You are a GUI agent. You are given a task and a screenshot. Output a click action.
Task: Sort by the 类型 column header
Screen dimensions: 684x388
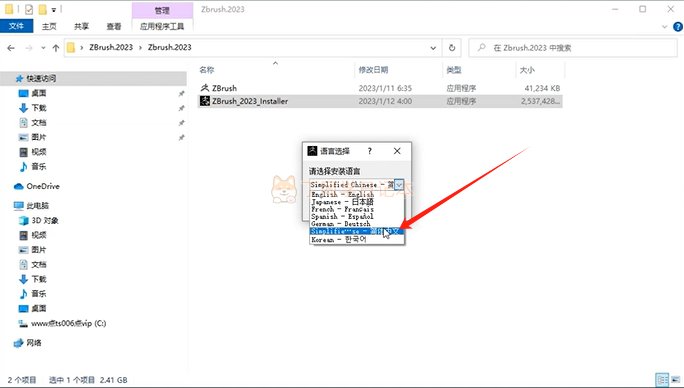(x=454, y=70)
